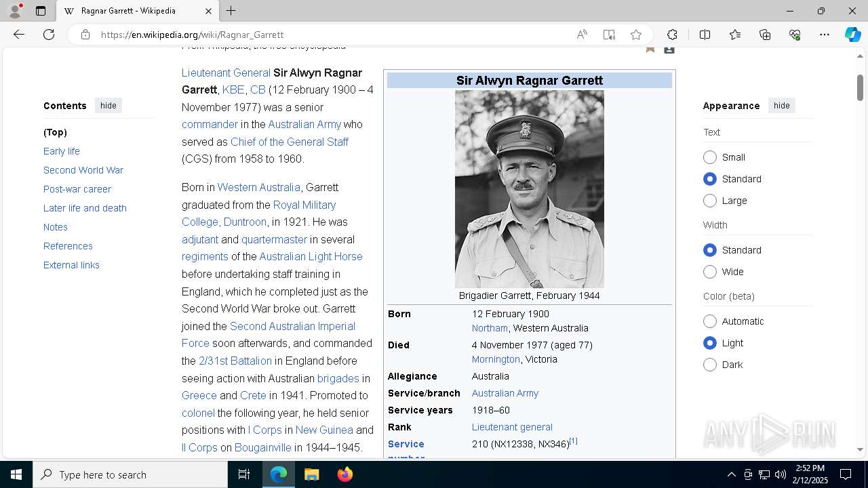Open a new browser tab
The width and height of the screenshot is (868, 488).
tap(231, 11)
